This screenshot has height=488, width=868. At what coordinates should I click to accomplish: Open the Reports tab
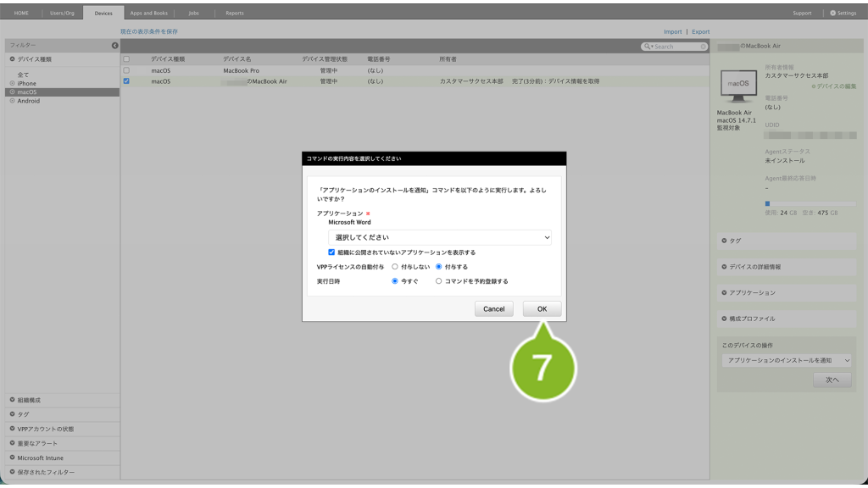click(235, 13)
